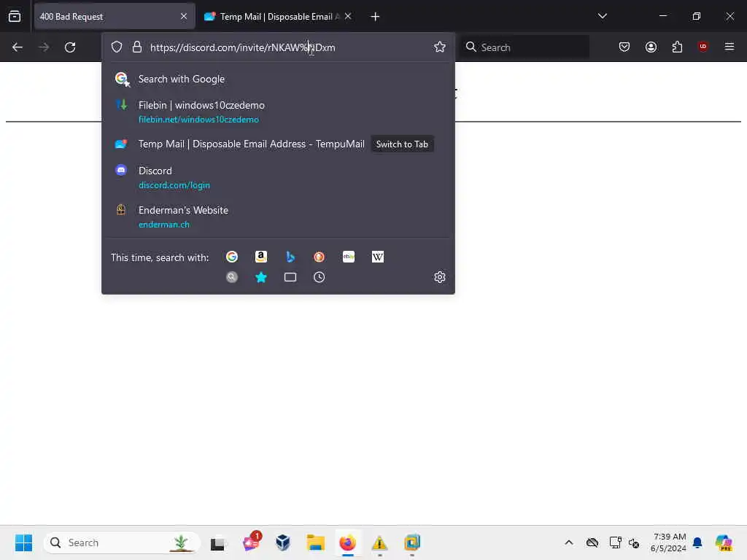This screenshot has height=560, width=747.
Task: Open the Windows Start menu
Action: (23, 542)
